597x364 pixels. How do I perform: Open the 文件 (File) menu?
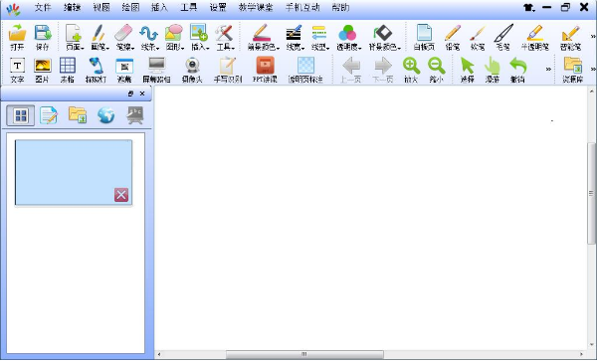(x=43, y=7)
